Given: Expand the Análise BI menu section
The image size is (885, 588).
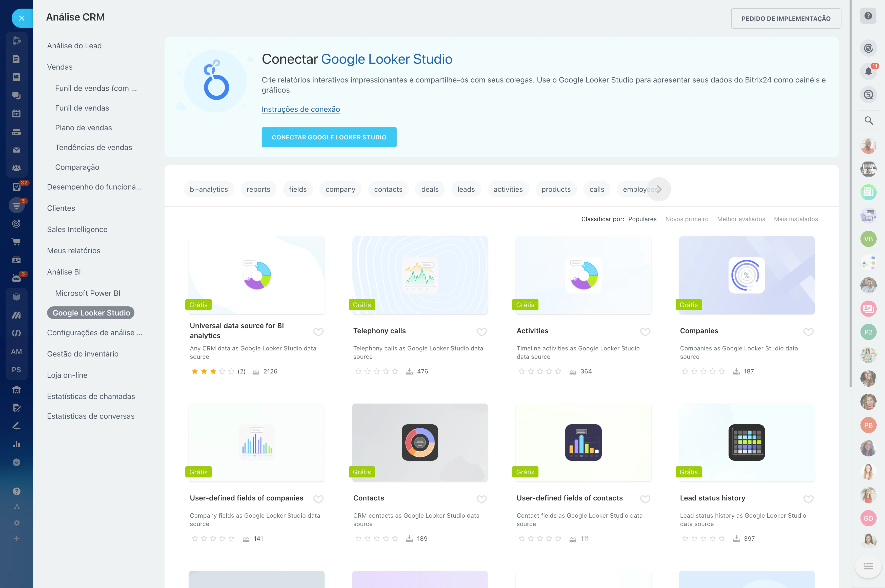Looking at the screenshot, I should (64, 272).
